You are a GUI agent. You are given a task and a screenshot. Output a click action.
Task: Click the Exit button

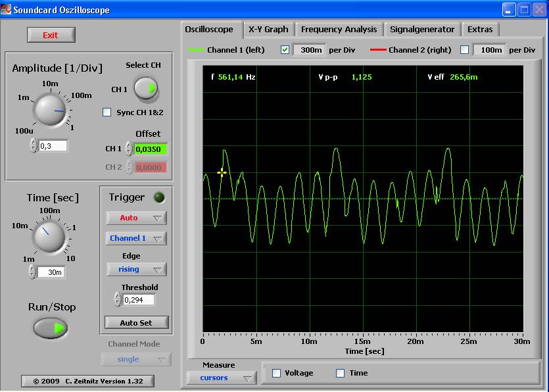[51, 35]
